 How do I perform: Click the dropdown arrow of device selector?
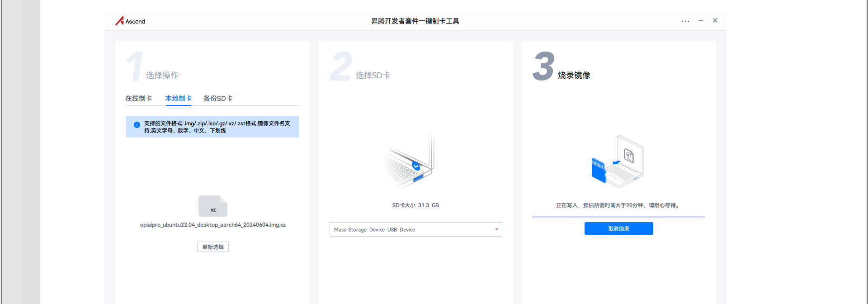tap(496, 229)
